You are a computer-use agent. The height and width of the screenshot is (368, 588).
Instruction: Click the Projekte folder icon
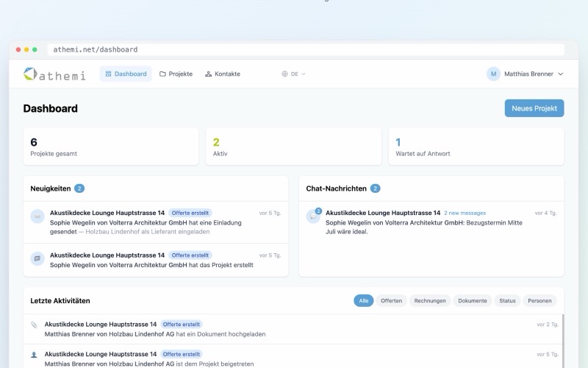[x=162, y=74]
